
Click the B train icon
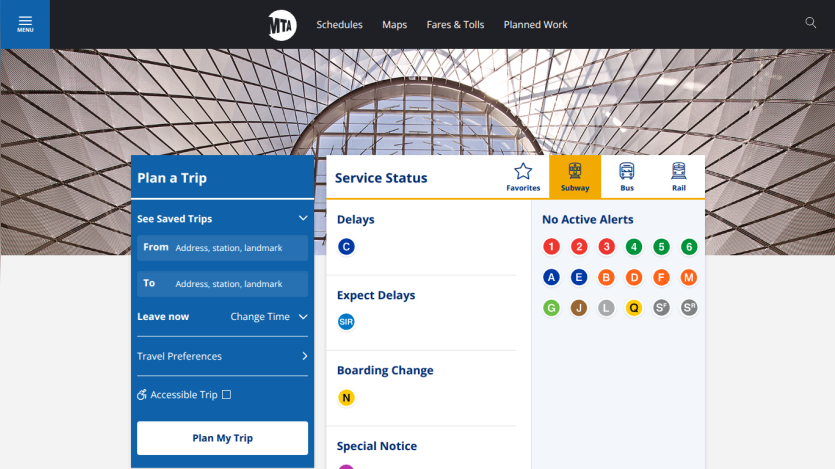point(606,277)
